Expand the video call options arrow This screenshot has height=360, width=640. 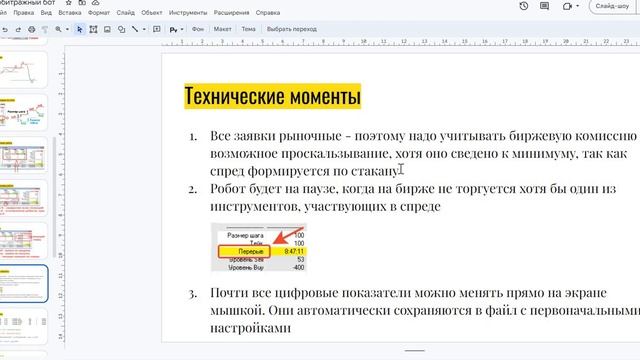tap(578, 6)
